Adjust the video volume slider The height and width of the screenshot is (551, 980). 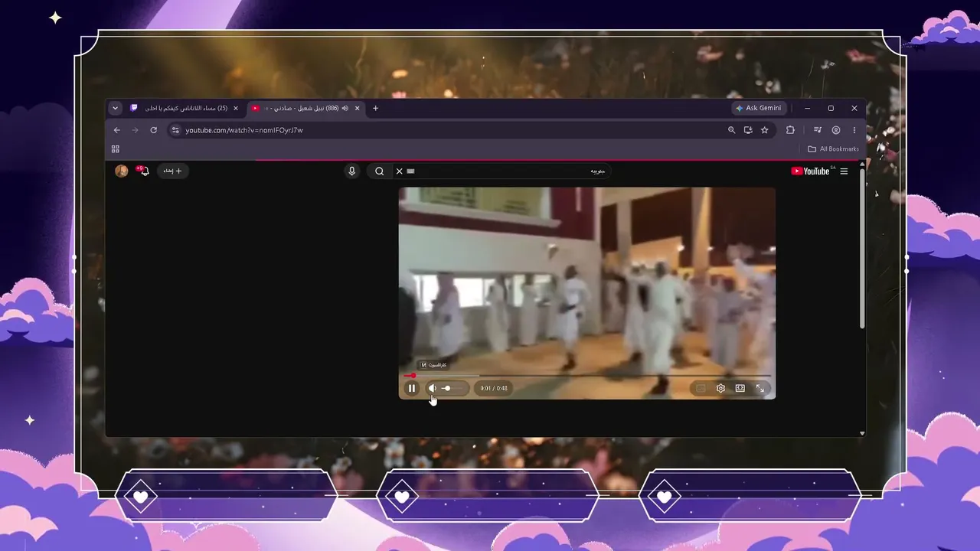452,388
